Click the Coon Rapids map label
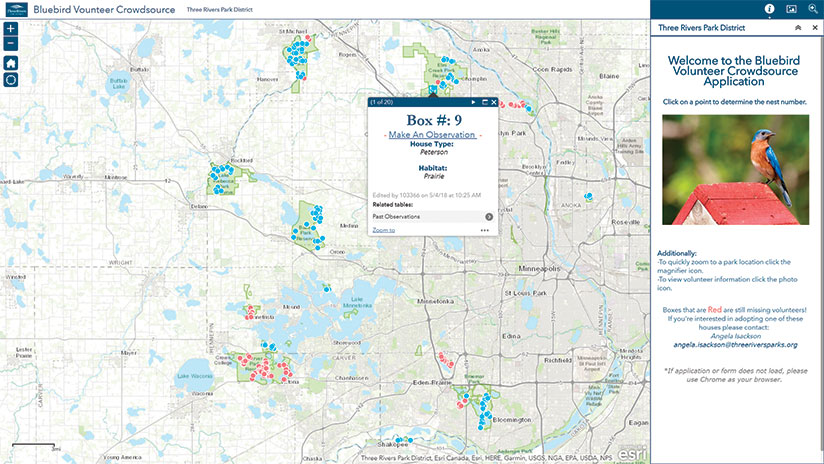Screen dimensions: 824x464 552,69
